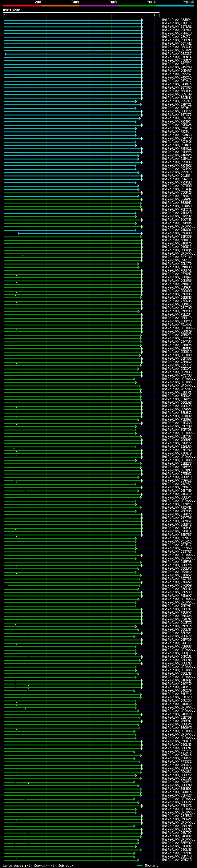197x868 pixels.
Task: Select the UniRef100_Q8ITA5 label
Action: point(177,308)
